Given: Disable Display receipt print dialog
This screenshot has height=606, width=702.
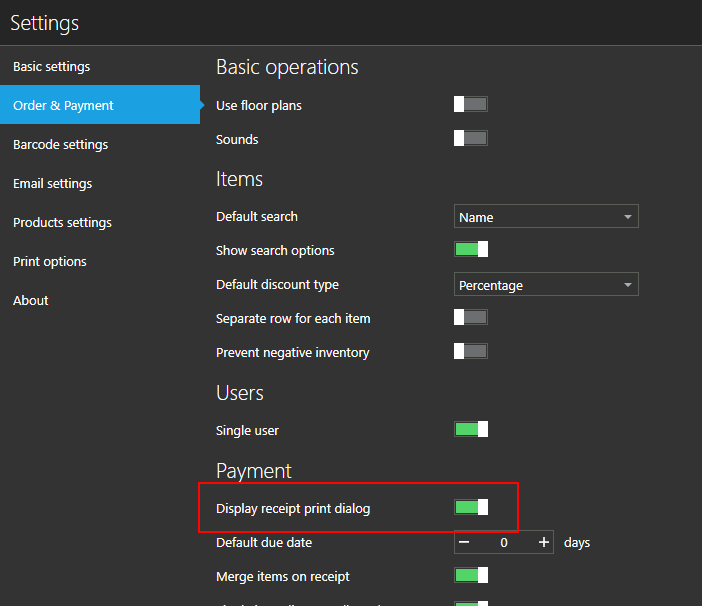Looking at the screenshot, I should (x=471, y=507).
